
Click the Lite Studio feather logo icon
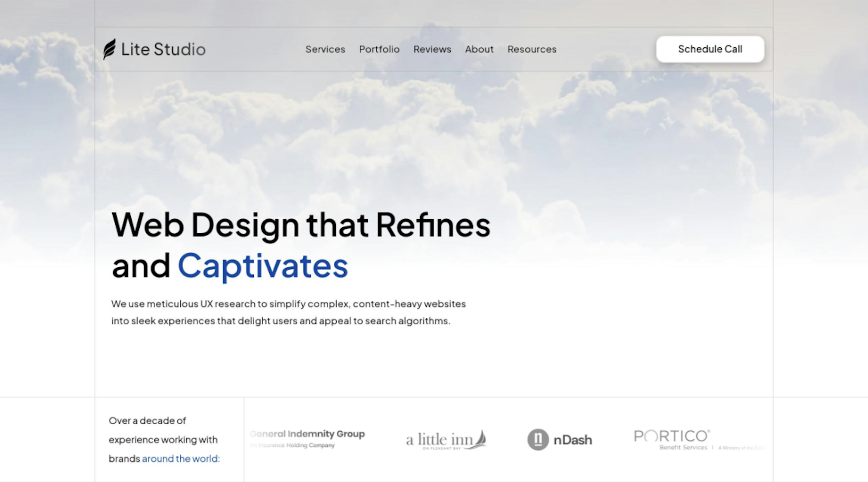tap(109, 49)
